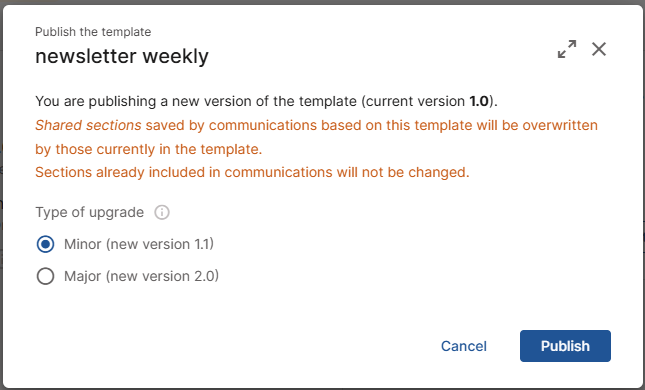Click the orange Sections already included warning

[252, 172]
